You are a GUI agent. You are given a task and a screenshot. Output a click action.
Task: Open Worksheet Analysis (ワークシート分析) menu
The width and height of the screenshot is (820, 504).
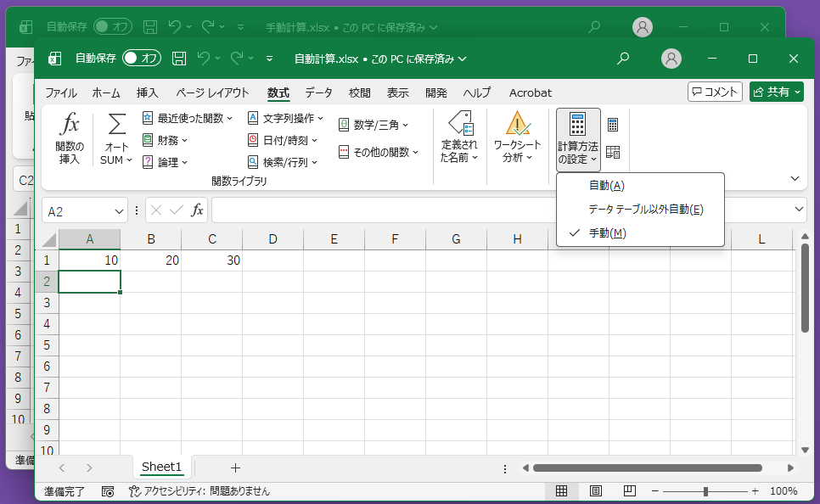point(517,137)
